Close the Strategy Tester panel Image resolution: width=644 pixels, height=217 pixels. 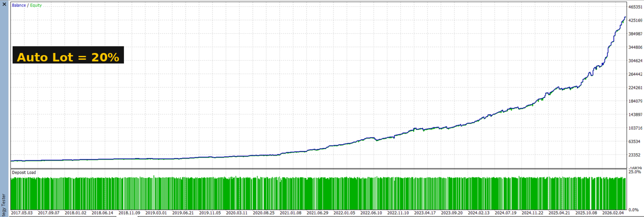click(4, 4)
